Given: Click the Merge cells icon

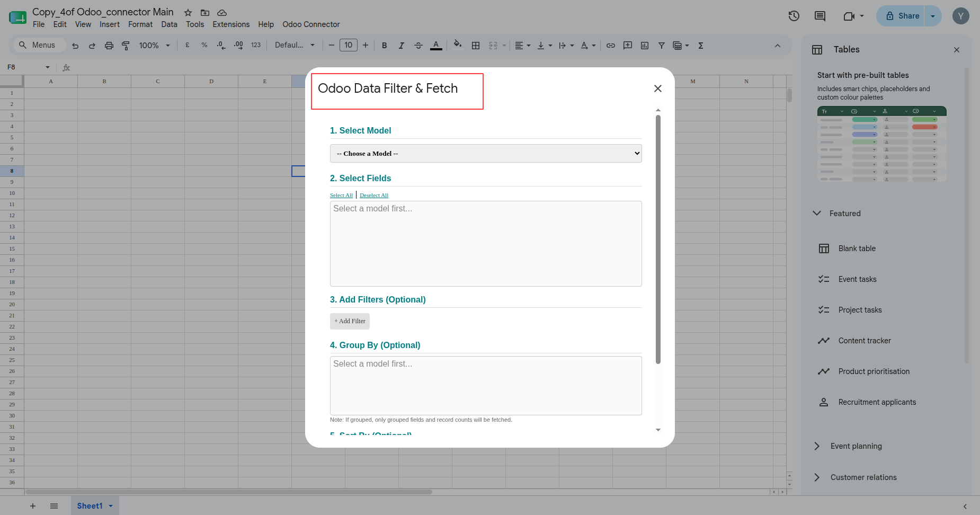Looking at the screenshot, I should click(493, 46).
